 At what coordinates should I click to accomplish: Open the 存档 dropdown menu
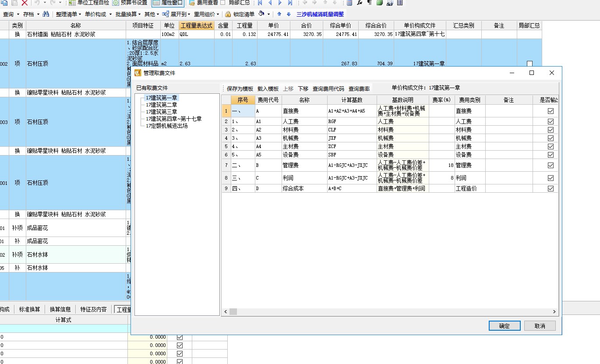click(x=31, y=14)
